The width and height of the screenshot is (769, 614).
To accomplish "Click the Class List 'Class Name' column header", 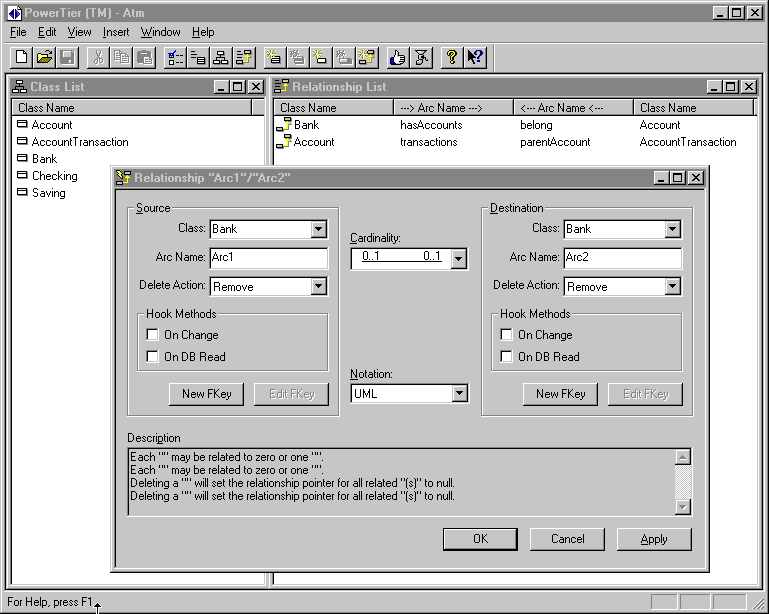I will point(131,107).
